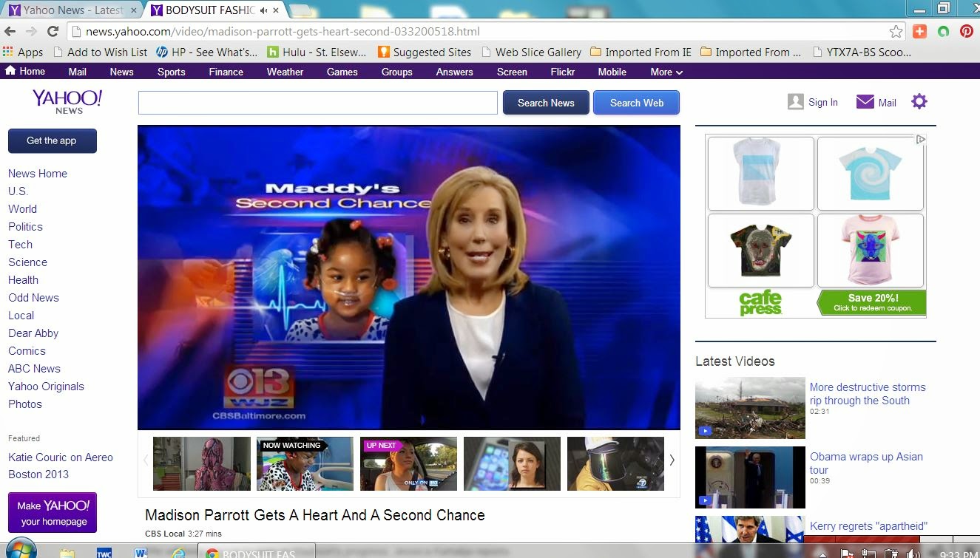The width and height of the screenshot is (980, 558).
Task: Switch to Yahoo News Latest tab
Action: tap(72, 10)
